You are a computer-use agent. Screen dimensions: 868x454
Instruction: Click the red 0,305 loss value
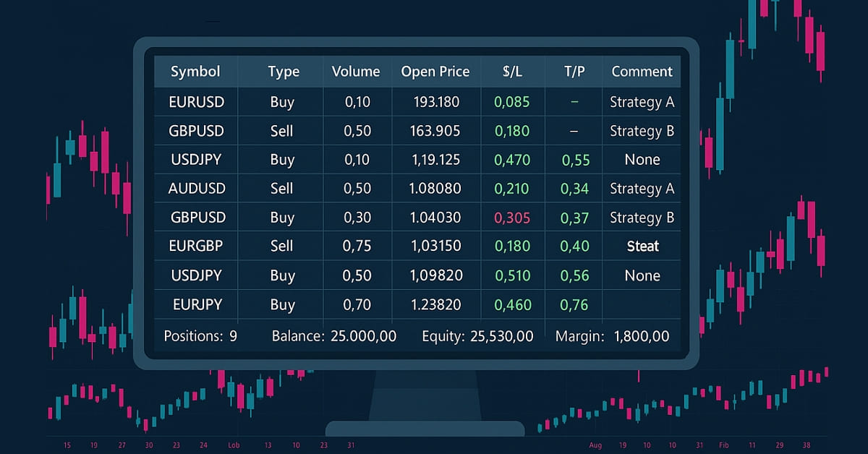[512, 218]
